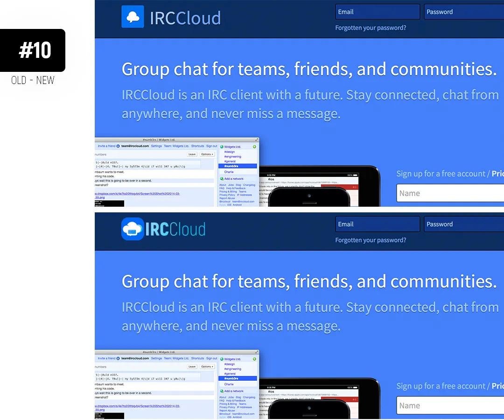The height and width of the screenshot is (420, 504).
Task: Click 'Invite a friend' on new-logo page
Action: (x=106, y=358)
